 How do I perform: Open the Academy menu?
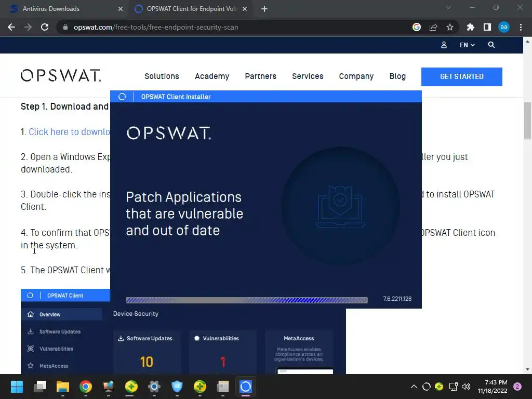[212, 76]
